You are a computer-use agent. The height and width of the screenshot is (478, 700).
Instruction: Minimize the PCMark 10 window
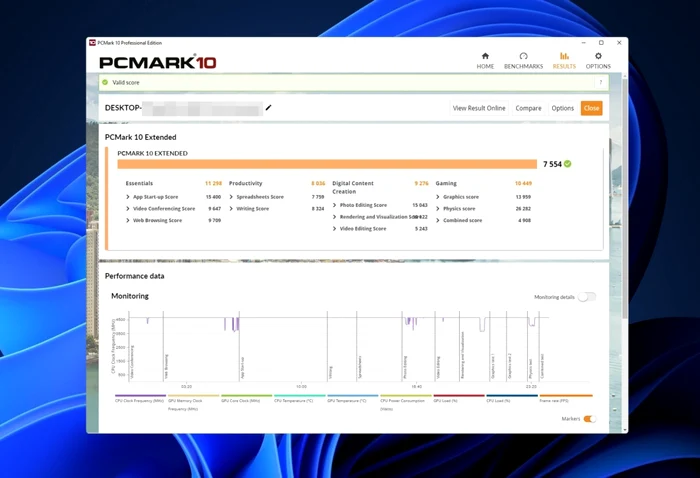click(583, 43)
